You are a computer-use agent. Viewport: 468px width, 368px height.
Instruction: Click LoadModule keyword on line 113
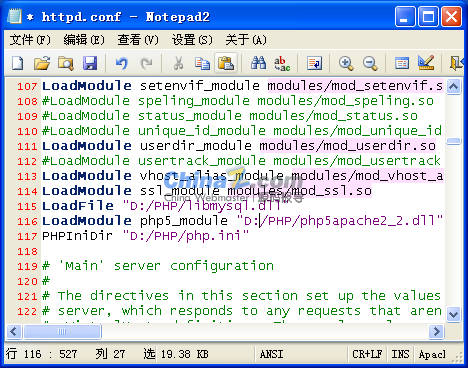click(87, 176)
